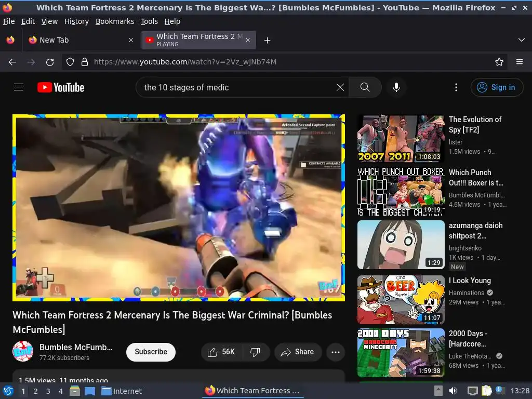The width and height of the screenshot is (532, 399).
Task: Go to YouTube home via logo
Action: [61, 87]
